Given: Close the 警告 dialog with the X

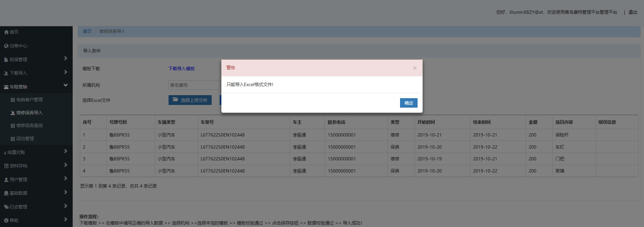Looking at the screenshot, I should pos(415,68).
